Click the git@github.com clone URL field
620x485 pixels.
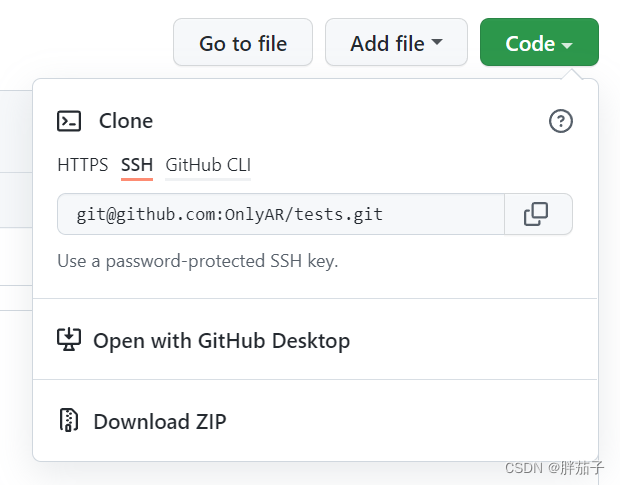click(x=281, y=214)
